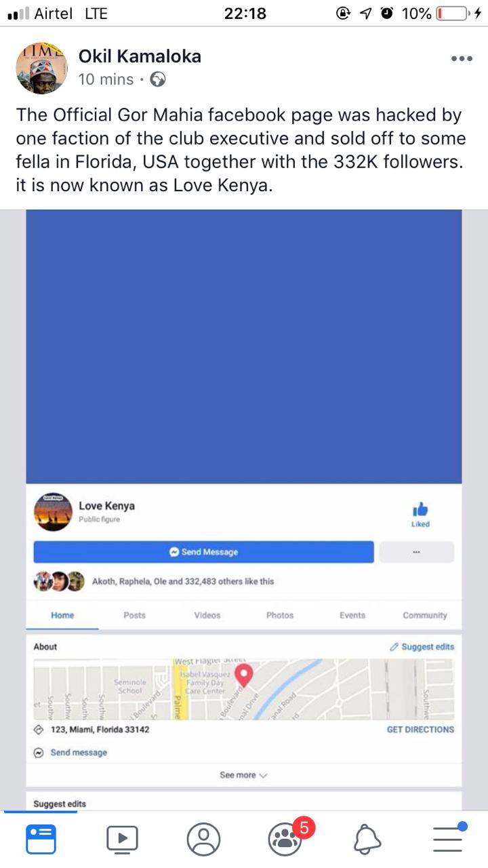Tap the Love Kenya page avatar
Image resolution: width=488 pixels, height=868 pixels.
point(53,512)
